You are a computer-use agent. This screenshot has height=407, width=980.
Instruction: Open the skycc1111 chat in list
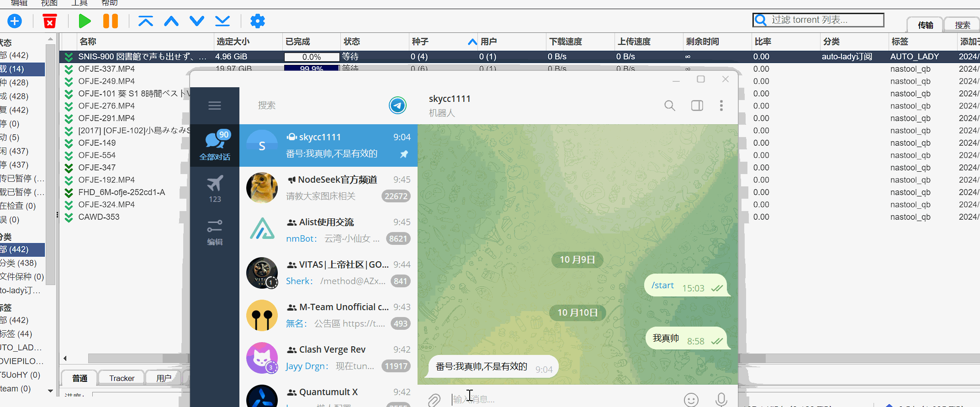328,145
